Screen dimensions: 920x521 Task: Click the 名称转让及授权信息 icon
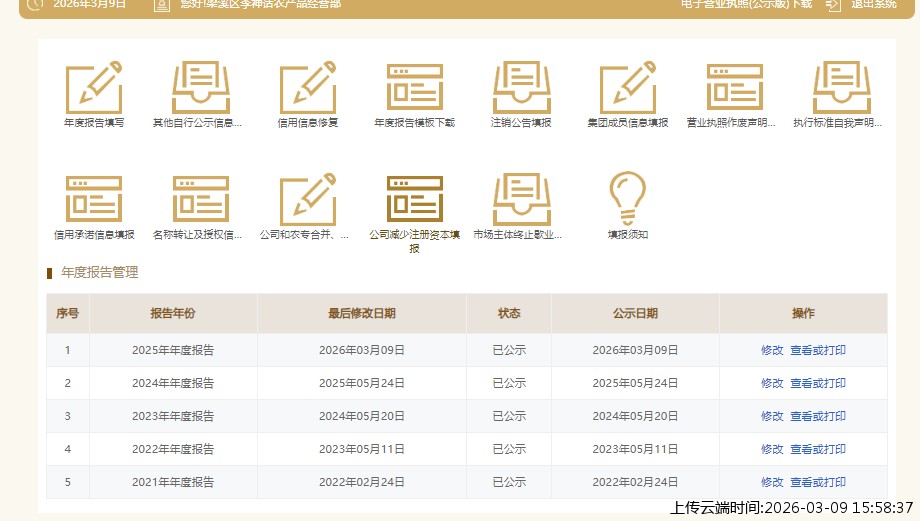[x=200, y=199]
